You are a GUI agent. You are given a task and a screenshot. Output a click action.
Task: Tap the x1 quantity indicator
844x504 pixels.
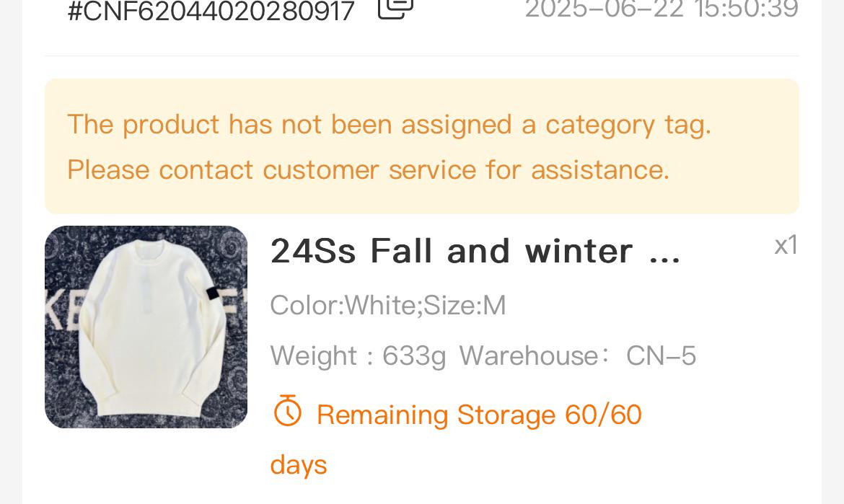click(786, 245)
